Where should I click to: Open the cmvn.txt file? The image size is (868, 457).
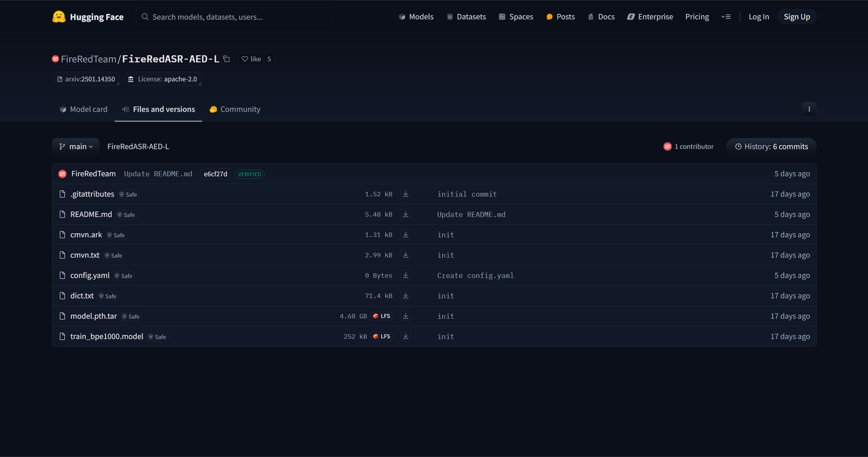(85, 255)
